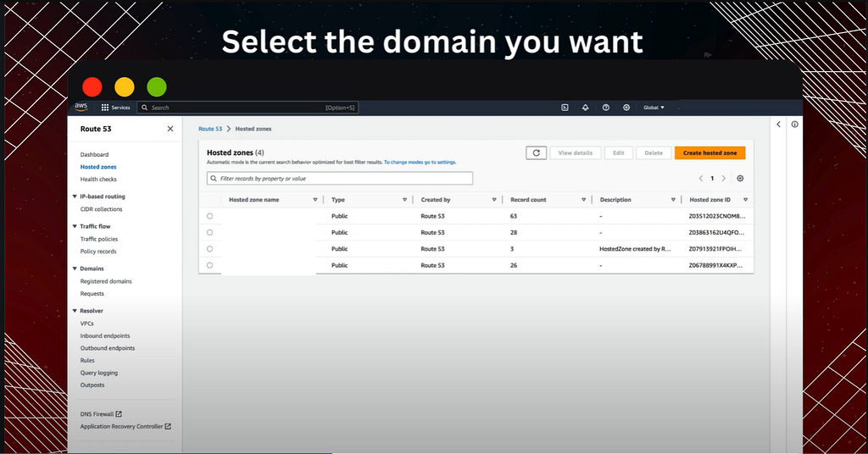Open the Services grid menu

tap(115, 108)
